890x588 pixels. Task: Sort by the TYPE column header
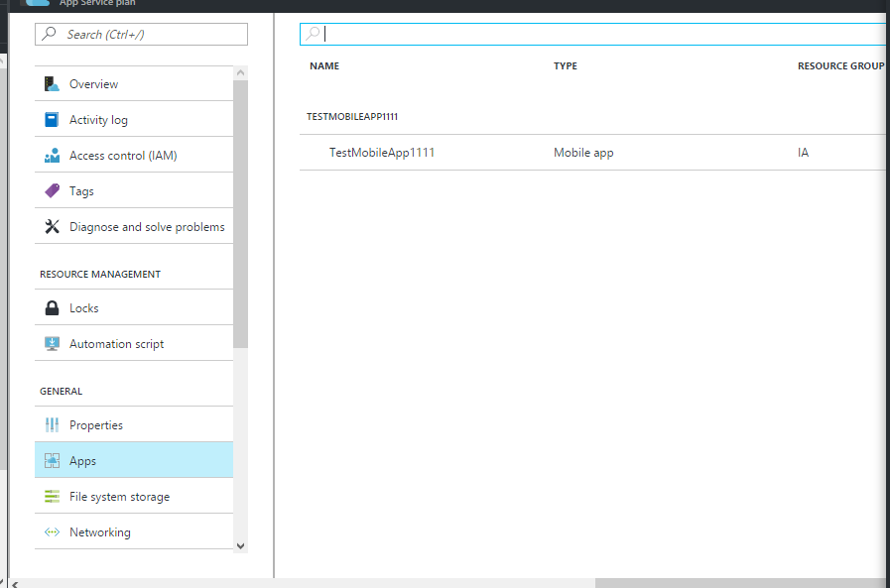coord(566,65)
